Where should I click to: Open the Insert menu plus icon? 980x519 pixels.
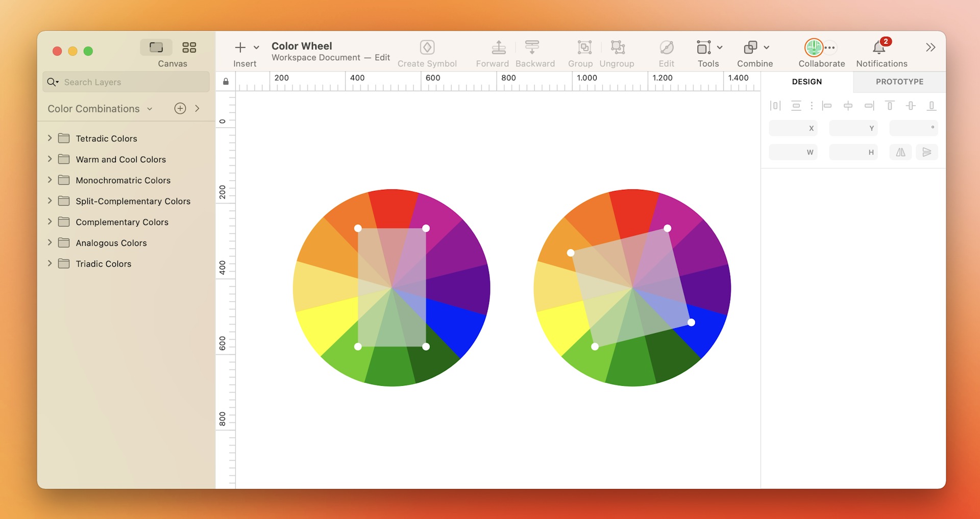pyautogui.click(x=240, y=47)
